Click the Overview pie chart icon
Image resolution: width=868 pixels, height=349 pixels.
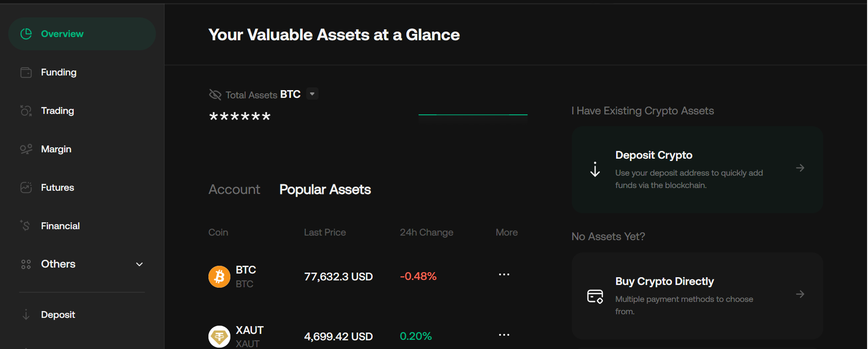26,34
